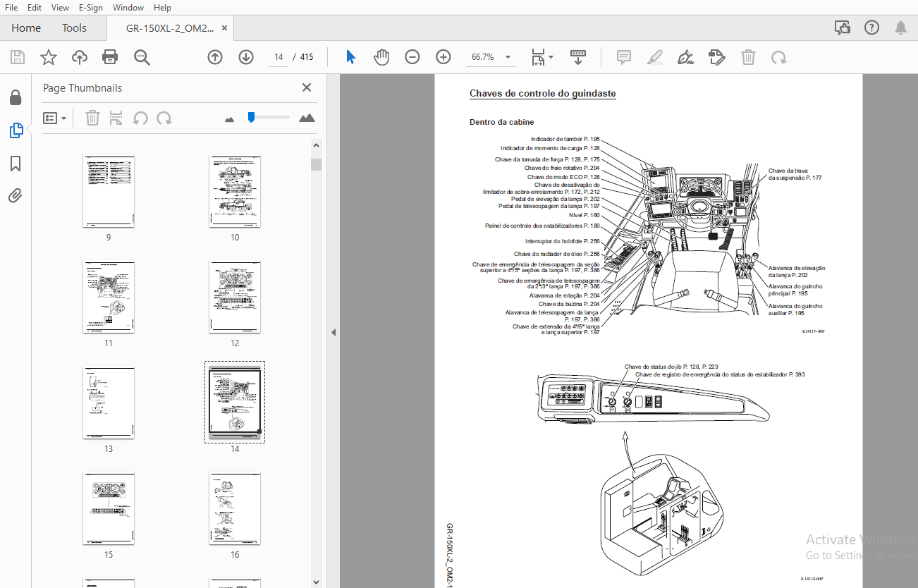The image size is (918, 588).
Task: Select the page 14 thumbnail
Action: [235, 403]
